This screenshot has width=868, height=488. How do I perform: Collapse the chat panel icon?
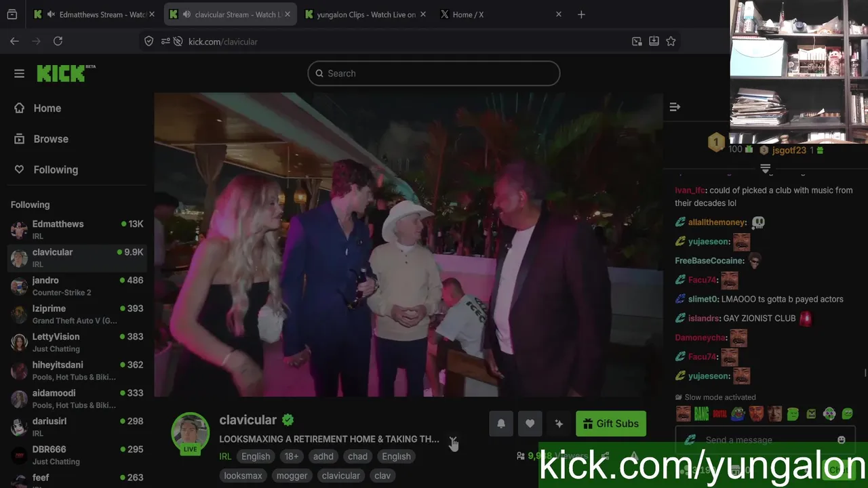675,107
